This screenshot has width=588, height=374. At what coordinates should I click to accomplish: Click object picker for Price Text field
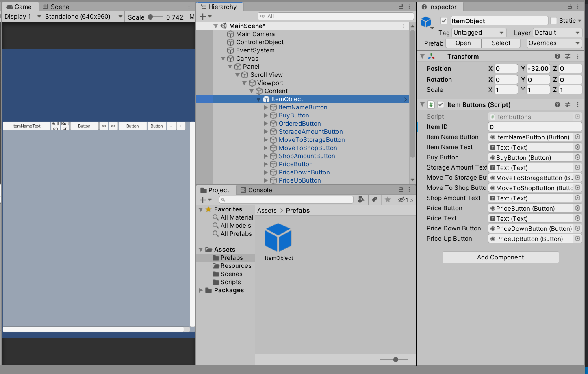point(578,218)
